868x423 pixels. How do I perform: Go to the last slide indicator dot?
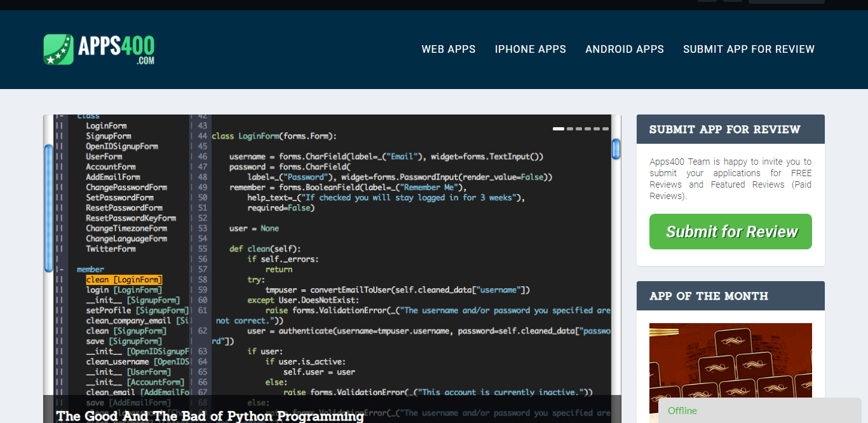click(x=606, y=129)
